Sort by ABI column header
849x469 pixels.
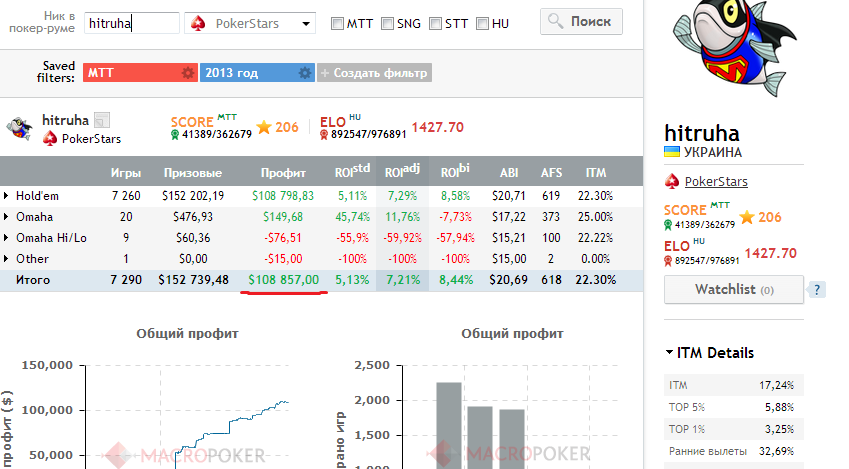(x=509, y=173)
